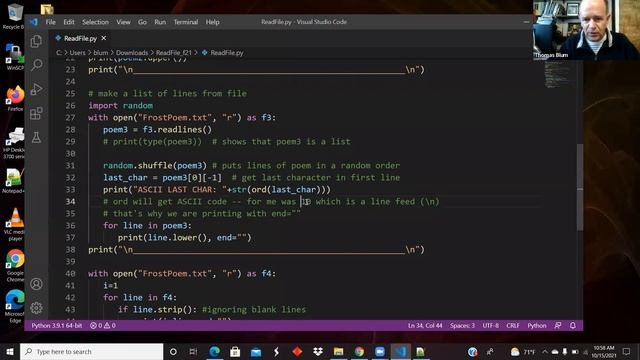This screenshot has width=640, height=360.
Task: Open the File menu
Action: (51, 22)
